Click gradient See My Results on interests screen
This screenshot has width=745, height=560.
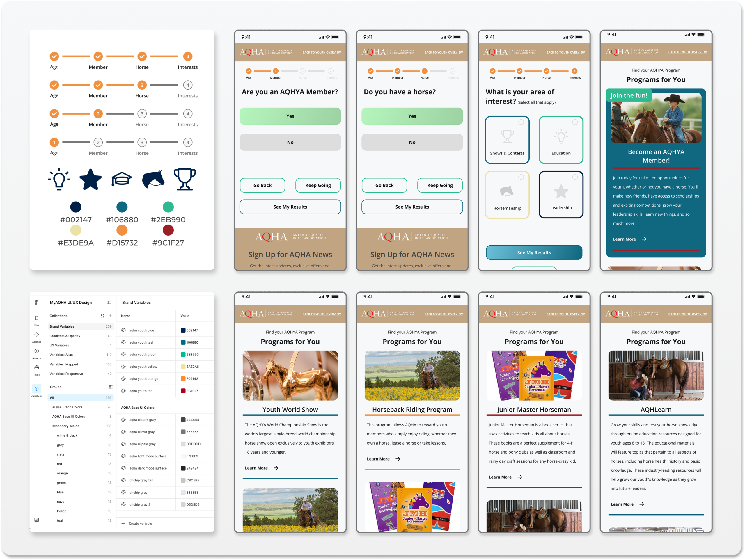pos(534,252)
